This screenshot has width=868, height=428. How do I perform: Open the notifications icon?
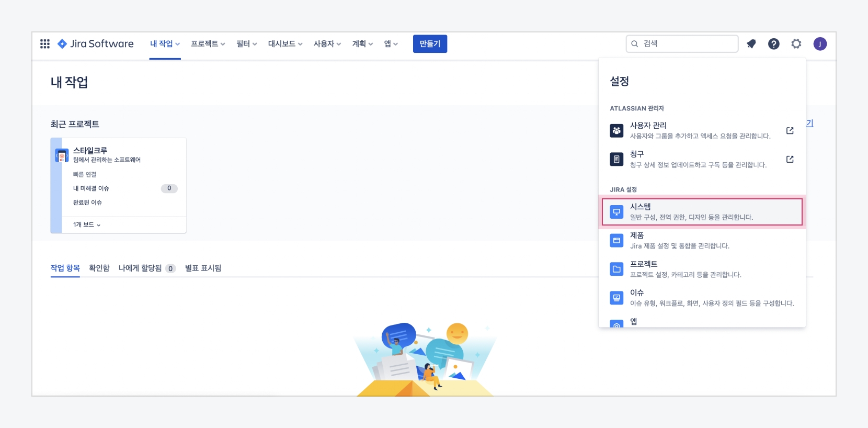click(751, 44)
